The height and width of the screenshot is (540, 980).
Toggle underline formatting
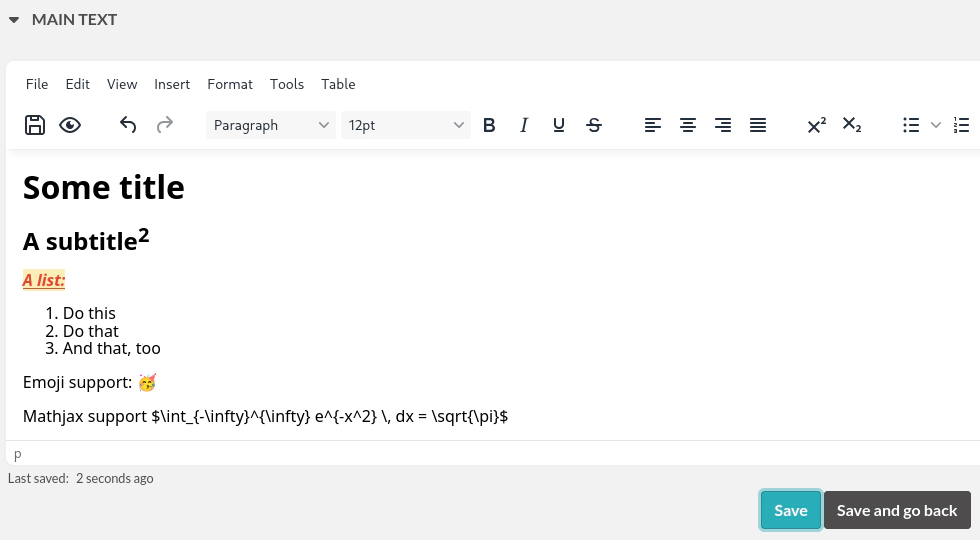coord(559,125)
